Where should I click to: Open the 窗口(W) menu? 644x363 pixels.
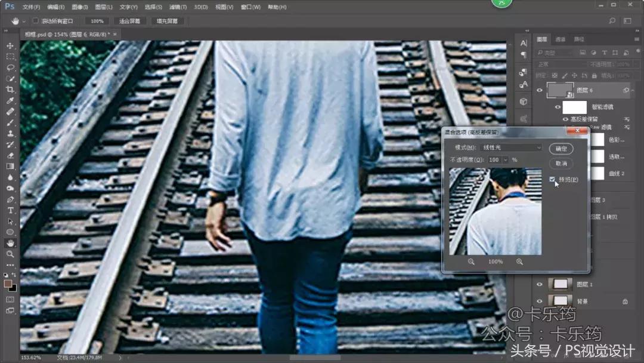pyautogui.click(x=250, y=7)
